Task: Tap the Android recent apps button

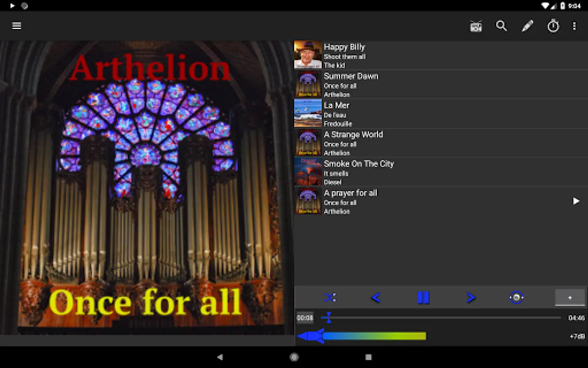Action: (368, 357)
